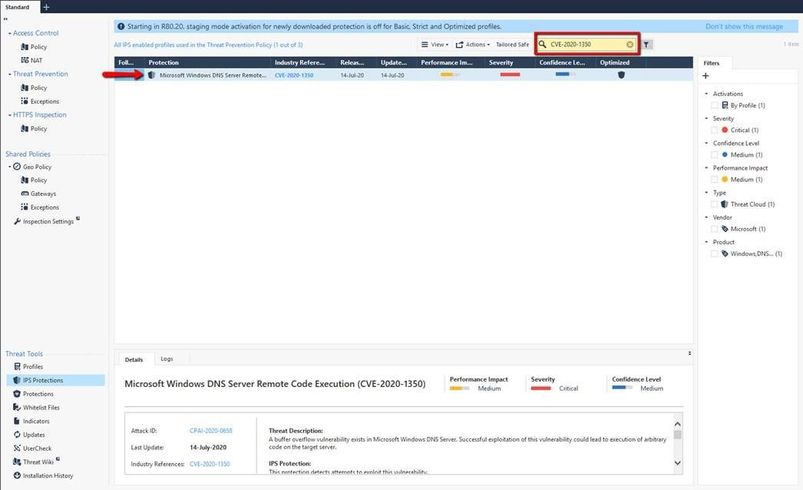Open Whitelist Files icon

17,408
